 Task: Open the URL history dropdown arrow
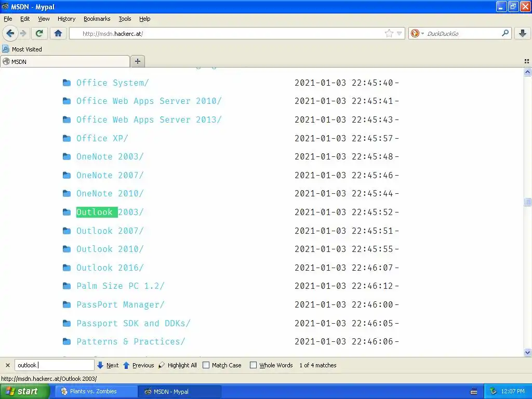click(x=400, y=33)
